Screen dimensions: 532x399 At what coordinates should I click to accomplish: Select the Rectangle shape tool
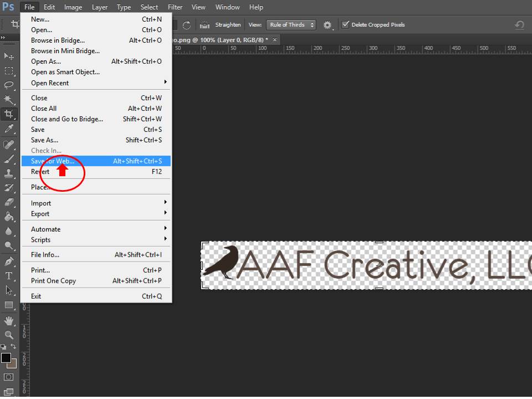pos(9,305)
